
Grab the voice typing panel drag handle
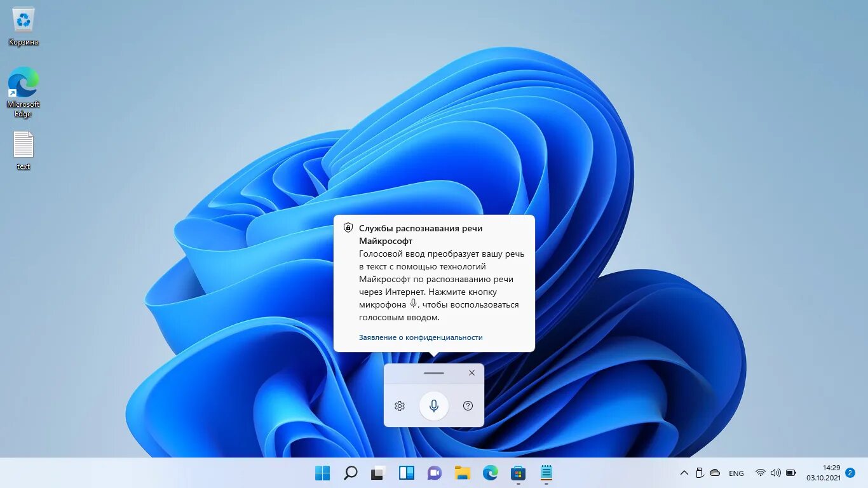[434, 373]
